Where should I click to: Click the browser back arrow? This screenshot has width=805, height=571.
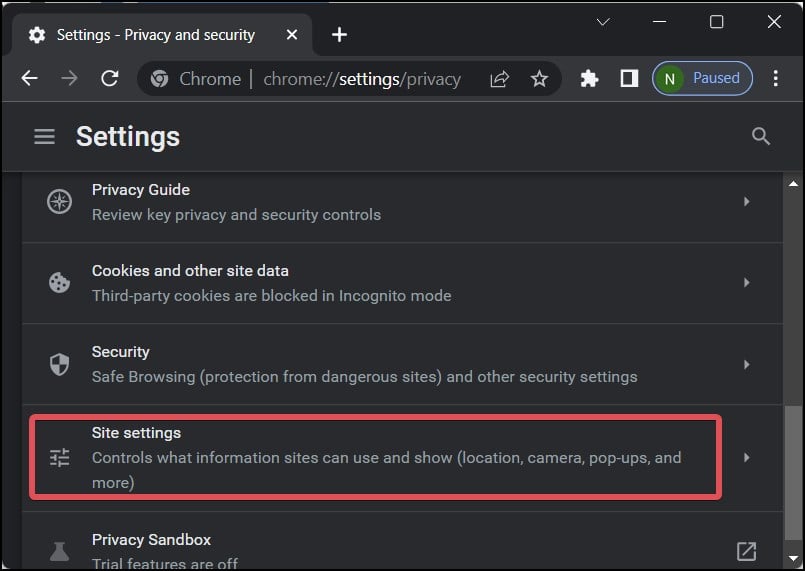point(30,79)
